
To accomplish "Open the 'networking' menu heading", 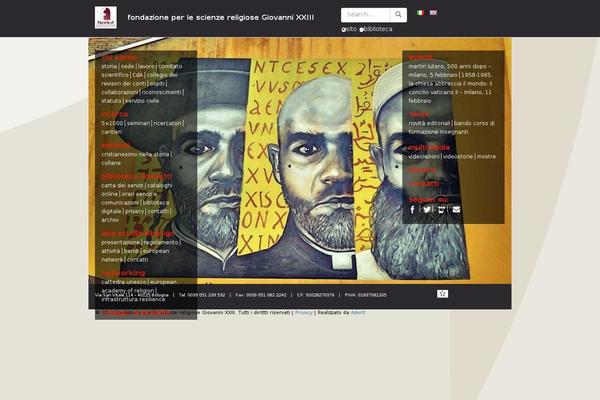I will point(123,273).
